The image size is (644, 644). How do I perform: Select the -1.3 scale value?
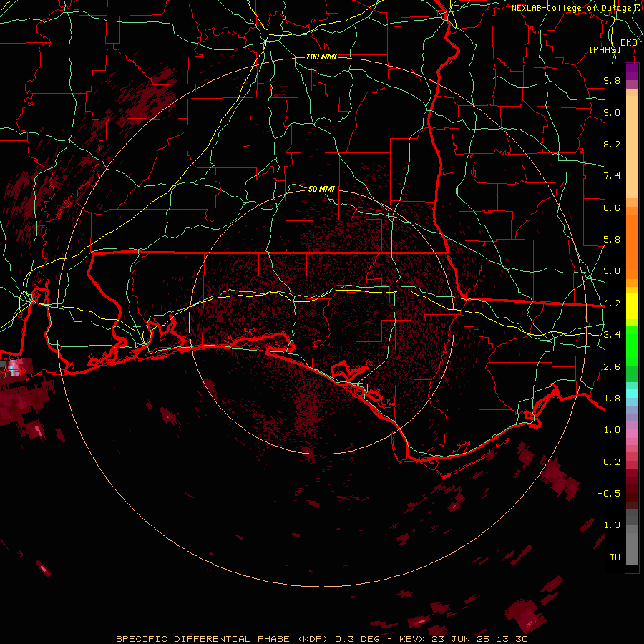609,525
